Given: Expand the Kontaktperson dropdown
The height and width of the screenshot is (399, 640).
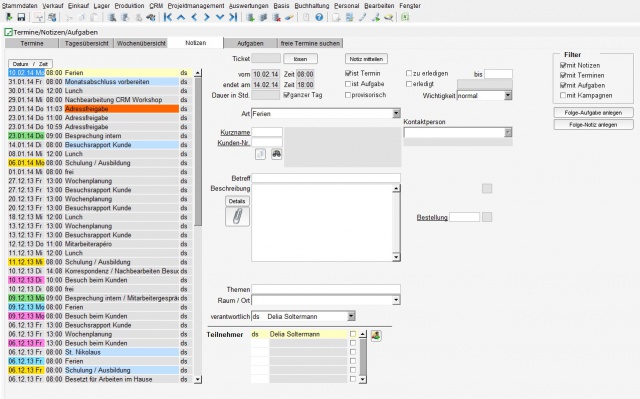Looking at the screenshot, I should (x=508, y=132).
